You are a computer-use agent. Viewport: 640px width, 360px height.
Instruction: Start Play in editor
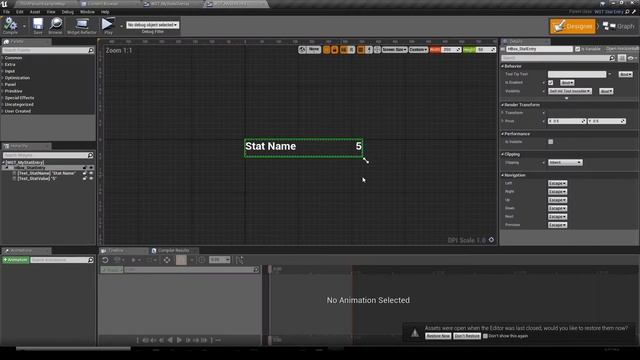tap(108, 26)
